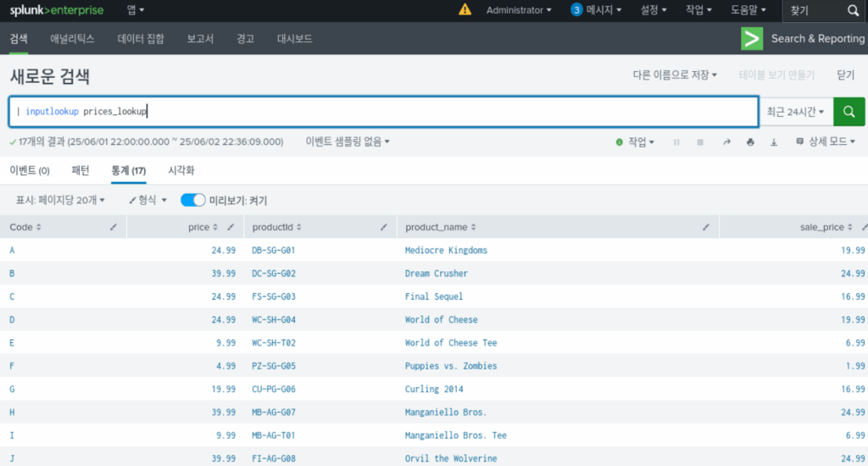Sort by sale_price column
868x466 pixels.
pyautogui.click(x=826, y=227)
